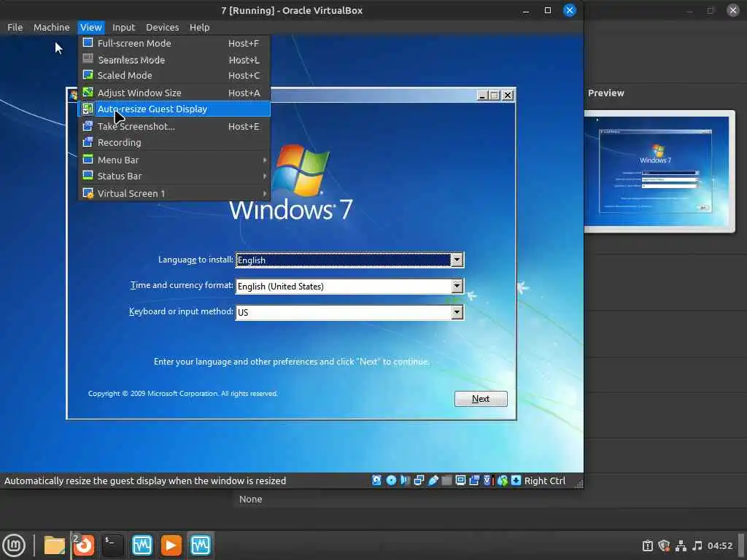The width and height of the screenshot is (747, 560).
Task: Select Scaled Mode in the View menu
Action: coord(174,75)
